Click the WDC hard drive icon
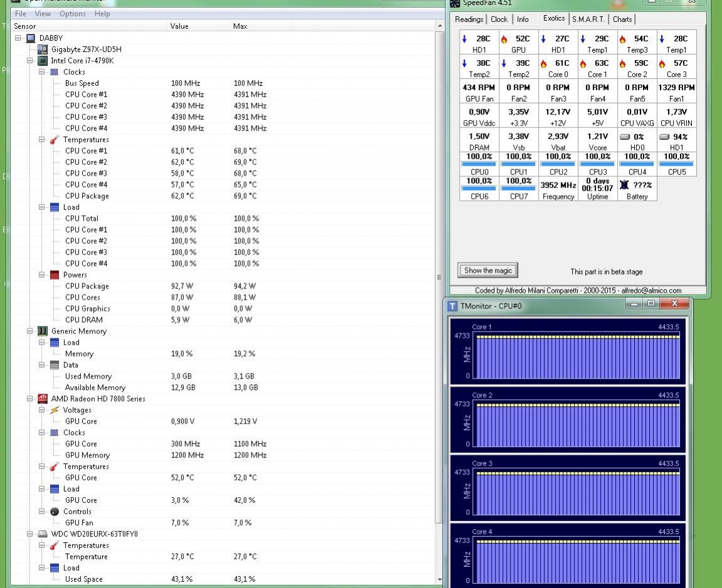The image size is (722, 588). click(x=43, y=533)
